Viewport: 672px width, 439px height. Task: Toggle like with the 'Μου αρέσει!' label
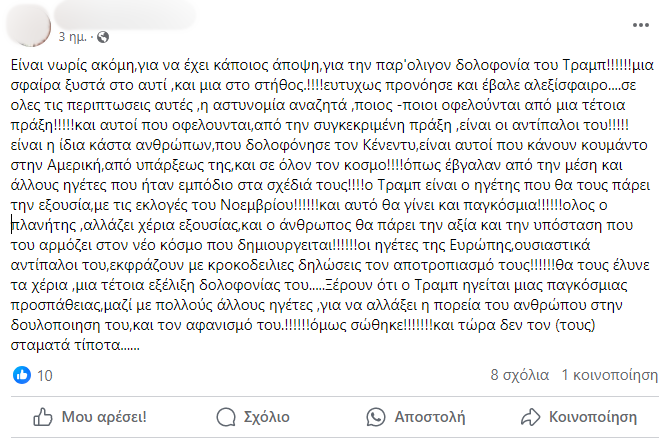(104, 417)
